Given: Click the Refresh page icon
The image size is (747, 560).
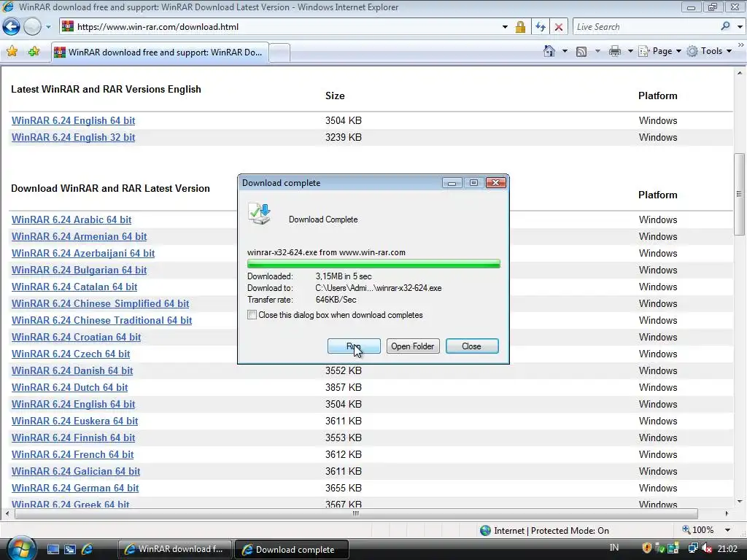Looking at the screenshot, I should [x=541, y=27].
